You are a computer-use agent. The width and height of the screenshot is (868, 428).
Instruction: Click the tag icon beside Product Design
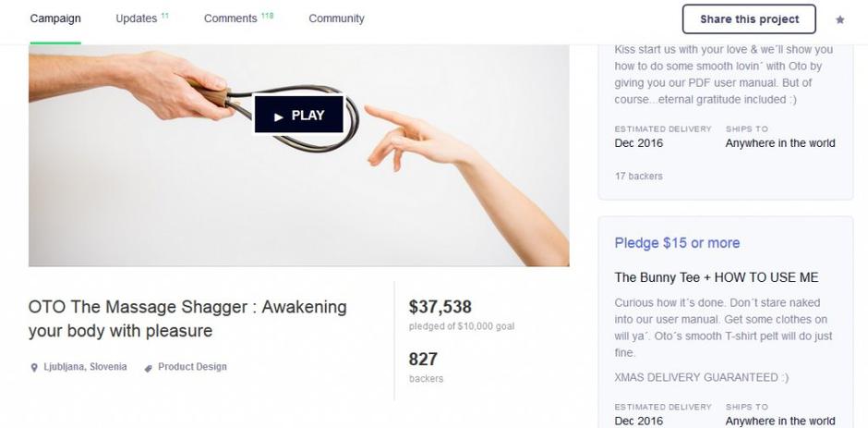148,367
